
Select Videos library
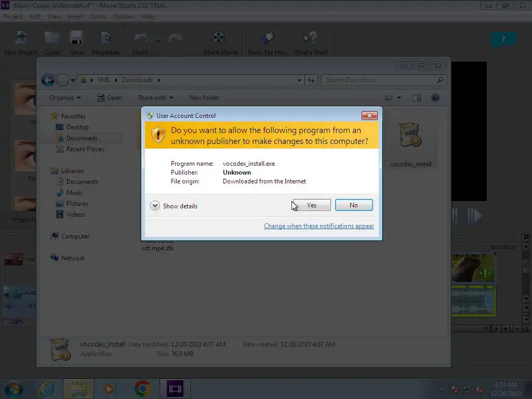(71, 215)
